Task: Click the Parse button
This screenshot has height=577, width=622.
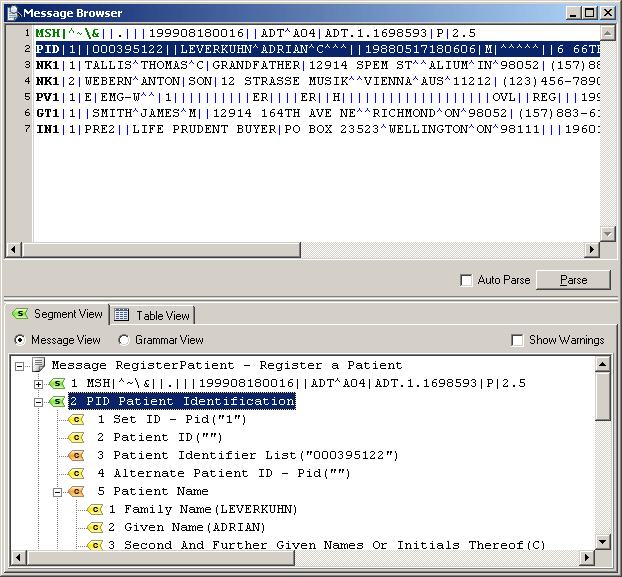Action: point(573,280)
